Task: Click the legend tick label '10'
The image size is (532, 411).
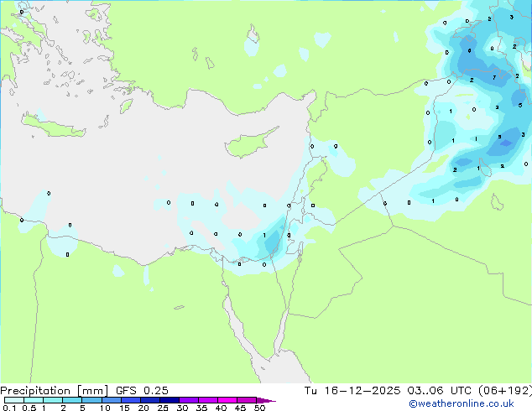Action: click(x=105, y=408)
